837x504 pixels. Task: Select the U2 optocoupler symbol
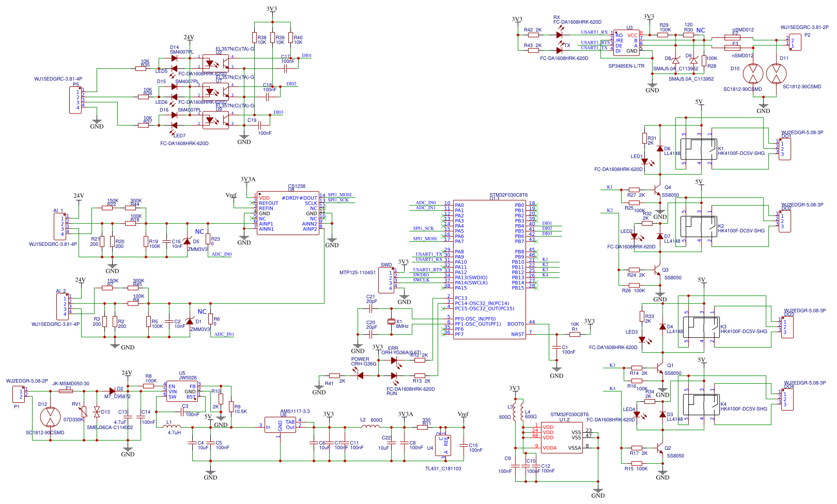(x=215, y=63)
